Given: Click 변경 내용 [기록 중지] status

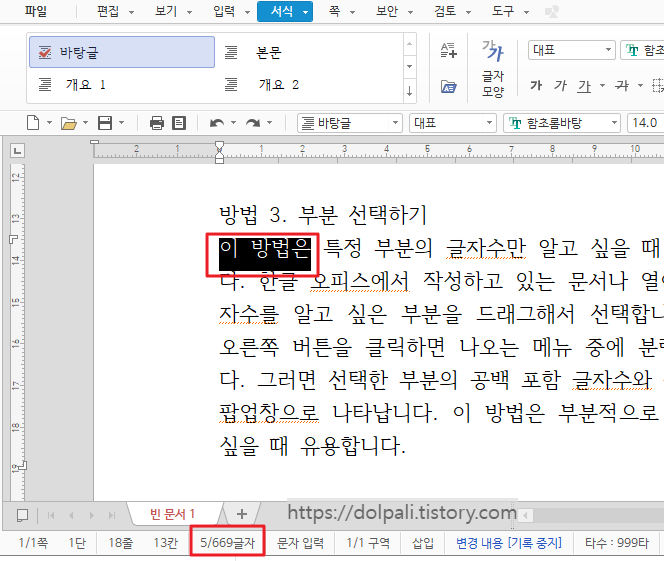Looking at the screenshot, I should click(x=509, y=543).
